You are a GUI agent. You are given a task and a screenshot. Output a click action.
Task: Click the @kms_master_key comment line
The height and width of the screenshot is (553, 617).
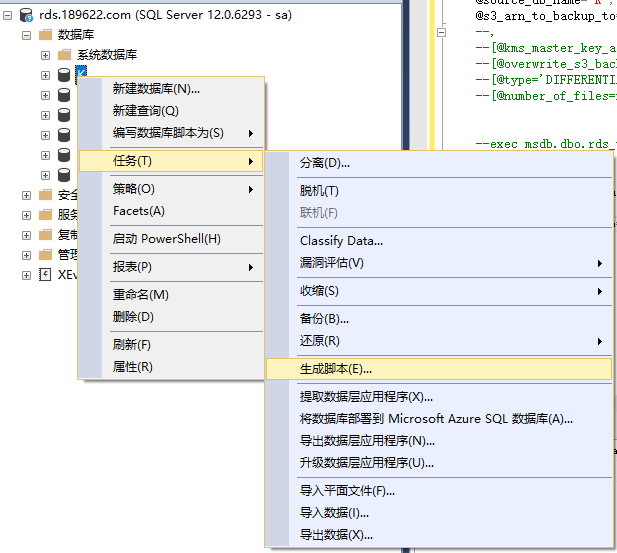point(546,48)
